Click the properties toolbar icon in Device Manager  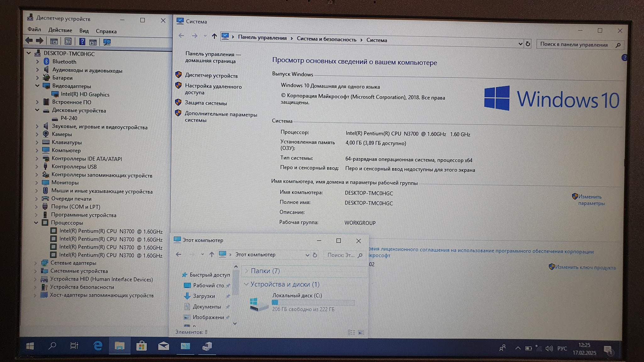(x=68, y=41)
